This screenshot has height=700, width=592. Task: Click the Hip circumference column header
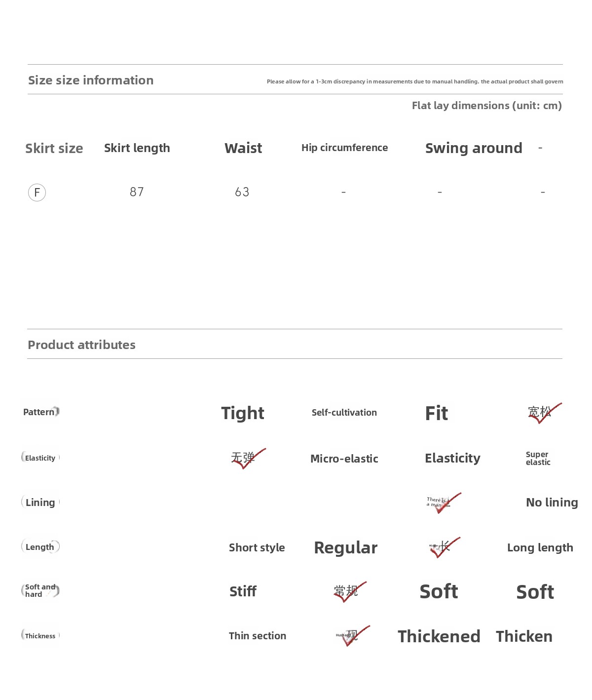[x=344, y=148]
